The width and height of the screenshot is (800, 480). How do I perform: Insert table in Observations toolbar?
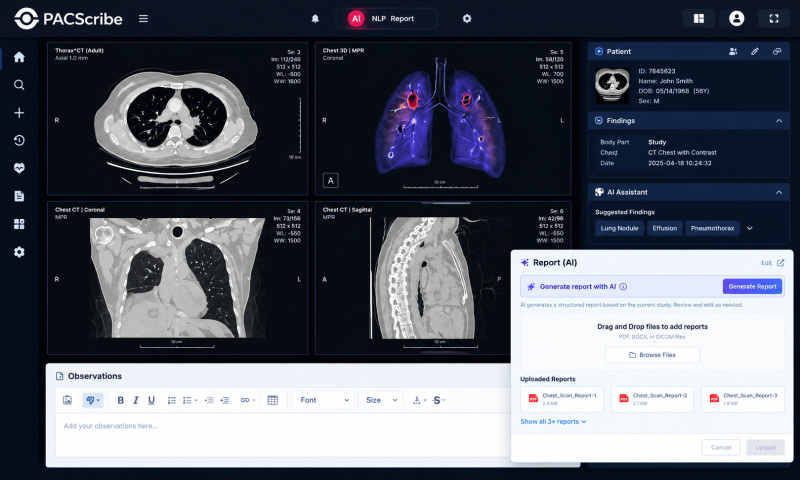(x=272, y=400)
